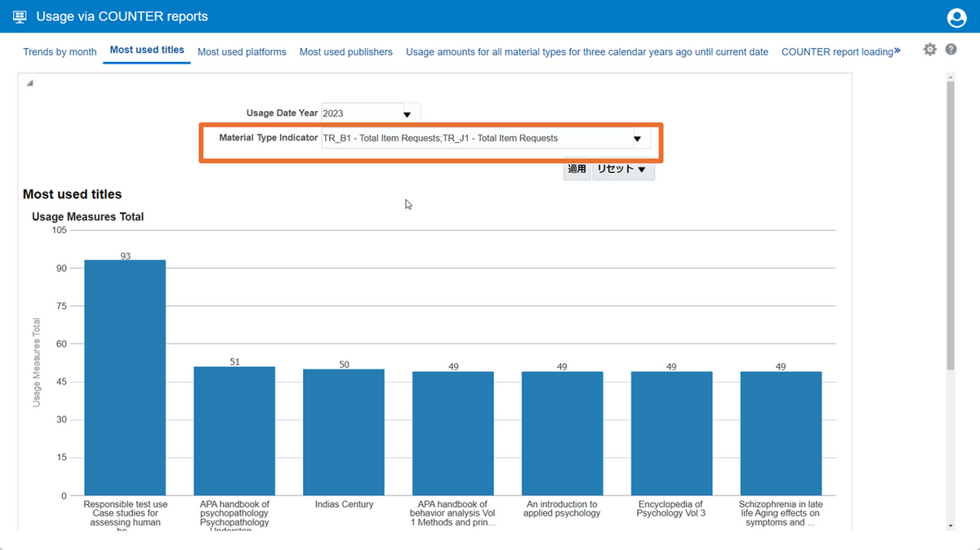Select the Most used titles tab
The height and width of the screenshot is (550, 980).
click(x=147, y=51)
